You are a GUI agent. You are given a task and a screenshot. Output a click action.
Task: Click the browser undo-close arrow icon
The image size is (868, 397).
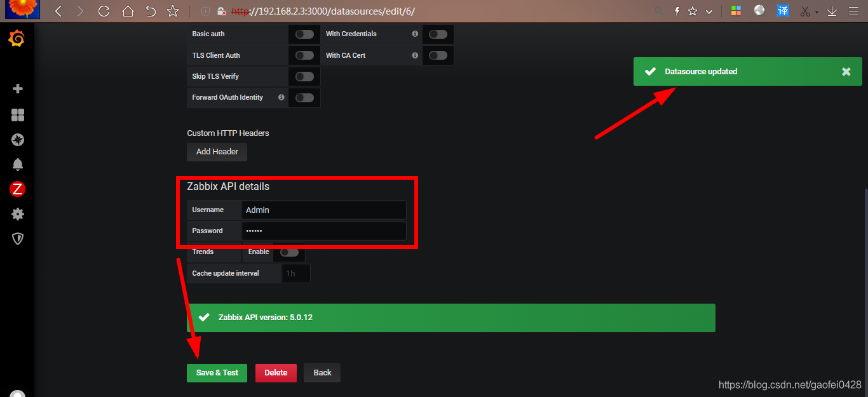click(151, 11)
